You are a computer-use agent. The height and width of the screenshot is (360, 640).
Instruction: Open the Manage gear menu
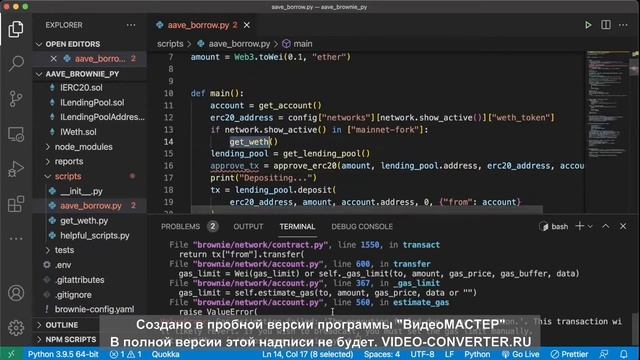pos(16,327)
